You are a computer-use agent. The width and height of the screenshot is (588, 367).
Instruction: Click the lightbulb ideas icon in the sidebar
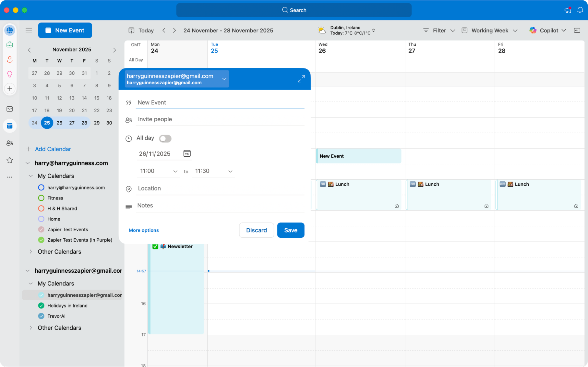click(10, 74)
